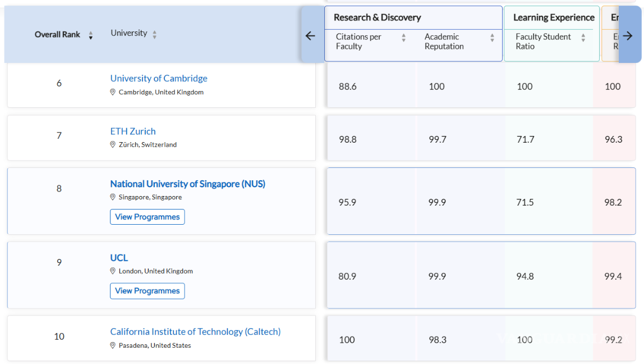Click View Programmes for National University of Singapore

click(x=147, y=217)
